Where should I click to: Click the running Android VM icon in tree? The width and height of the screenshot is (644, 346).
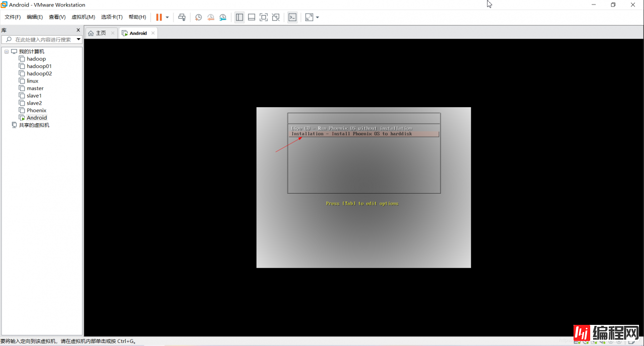22,118
